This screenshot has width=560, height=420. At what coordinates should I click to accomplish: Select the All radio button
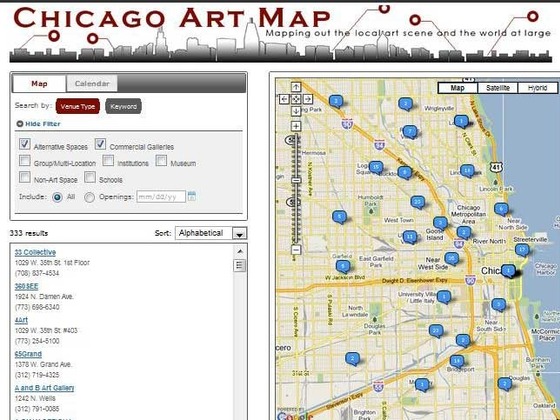tap(57, 197)
